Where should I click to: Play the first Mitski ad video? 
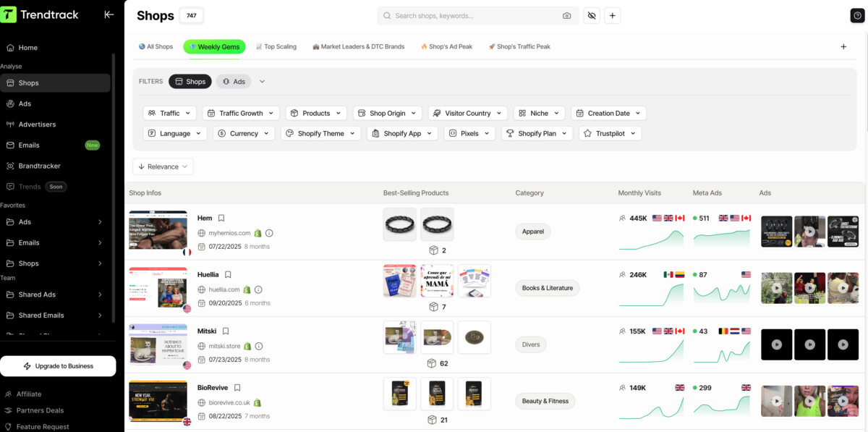coord(776,344)
